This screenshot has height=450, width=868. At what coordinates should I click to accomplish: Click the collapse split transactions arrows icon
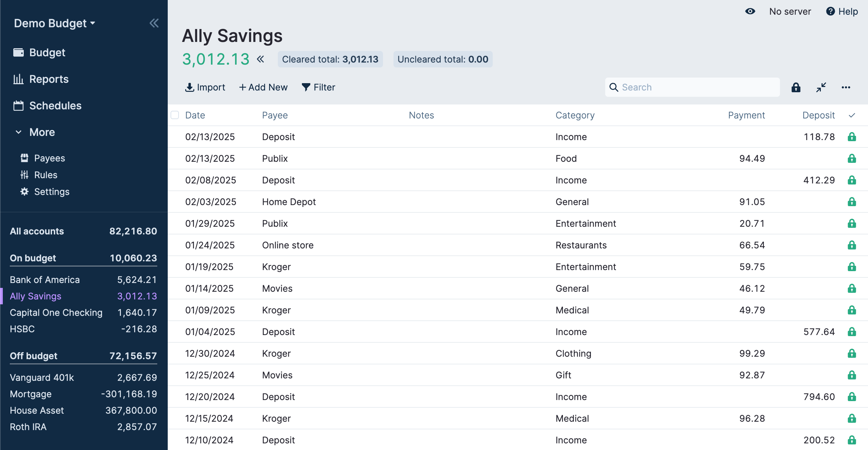pyautogui.click(x=821, y=87)
